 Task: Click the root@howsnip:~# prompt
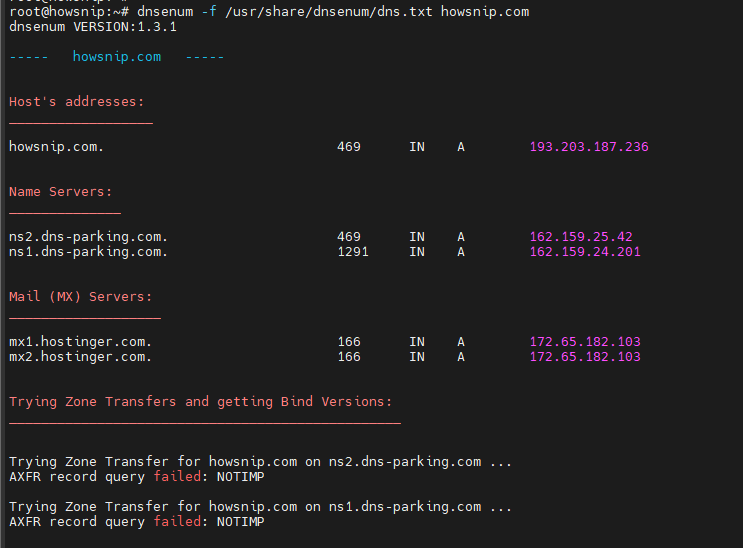(x=69, y=12)
